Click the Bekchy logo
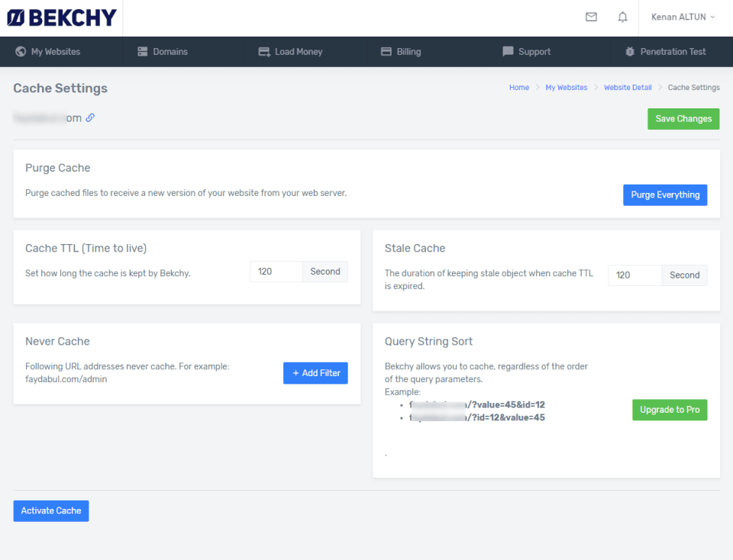The height and width of the screenshot is (560, 733). pyautogui.click(x=62, y=18)
